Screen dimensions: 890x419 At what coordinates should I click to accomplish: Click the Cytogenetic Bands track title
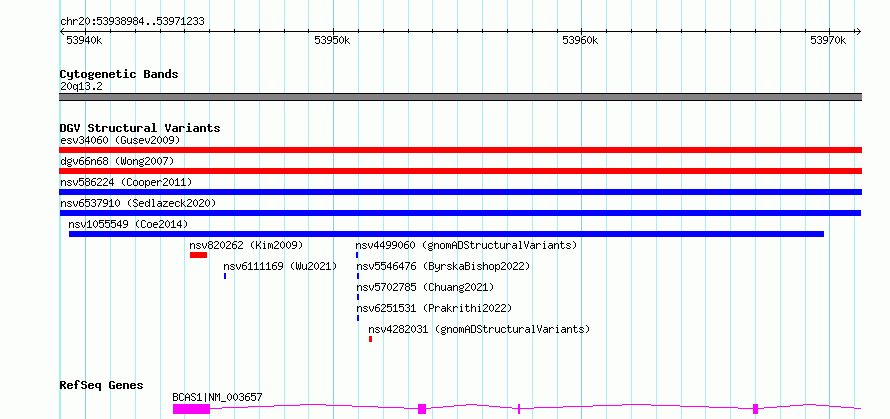click(119, 74)
